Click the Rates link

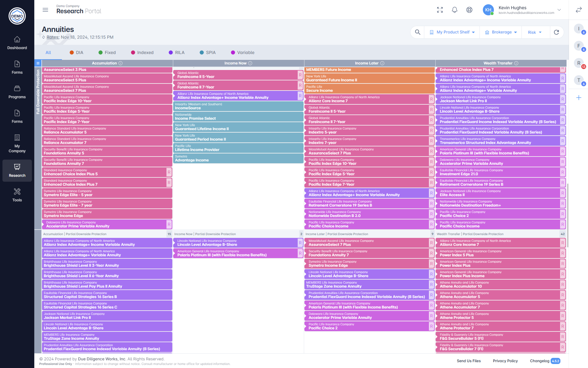pyautogui.click(x=53, y=37)
